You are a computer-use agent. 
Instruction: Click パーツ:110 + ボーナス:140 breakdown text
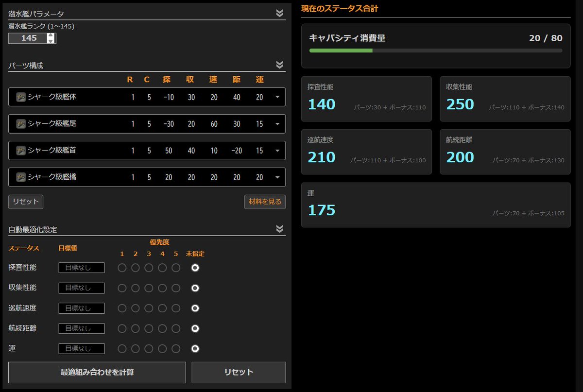point(527,107)
